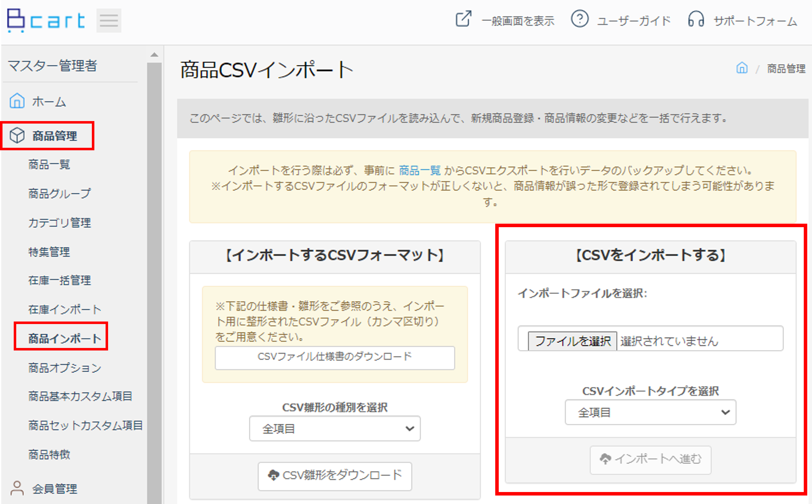Click the person icon beside 会員管理
The width and height of the screenshot is (812, 504).
point(17,488)
